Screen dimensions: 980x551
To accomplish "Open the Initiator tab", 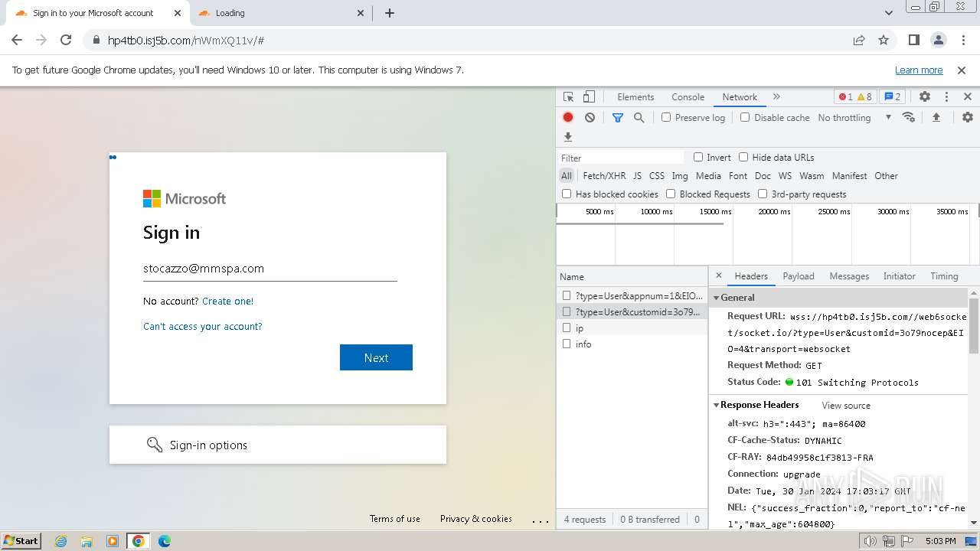I will click(x=900, y=275).
